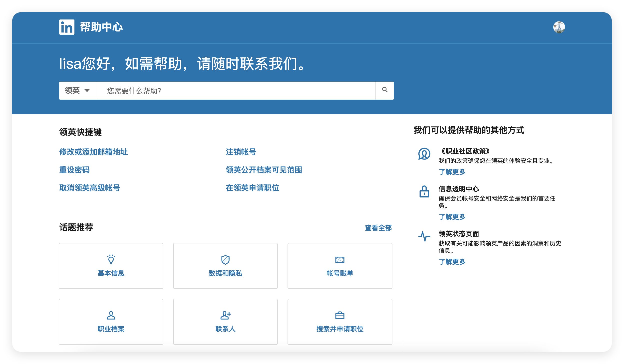This screenshot has width=624, height=364.
Task: Open the 重设密码 link
Action: pyautogui.click(x=74, y=170)
